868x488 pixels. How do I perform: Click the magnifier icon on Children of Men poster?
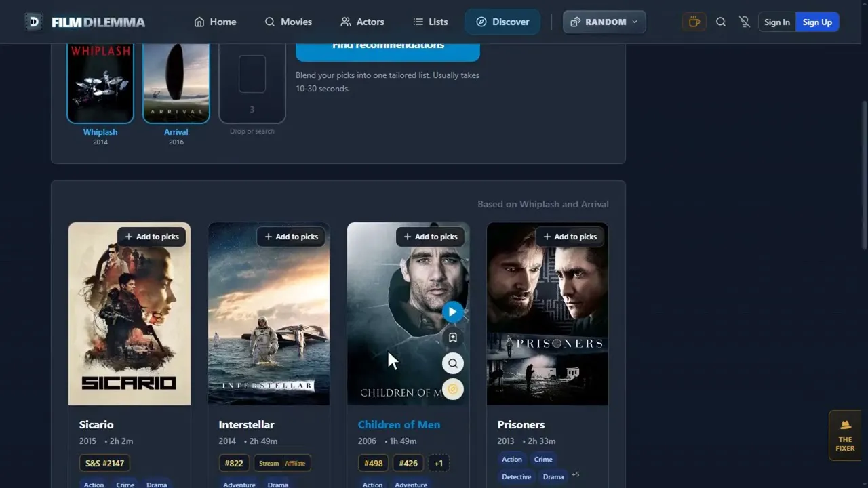[x=453, y=363]
